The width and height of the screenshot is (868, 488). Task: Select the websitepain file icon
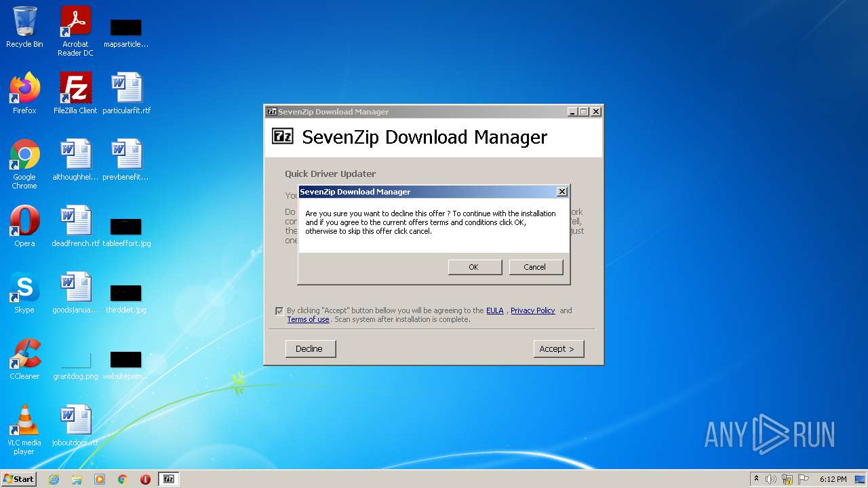pyautogui.click(x=126, y=365)
